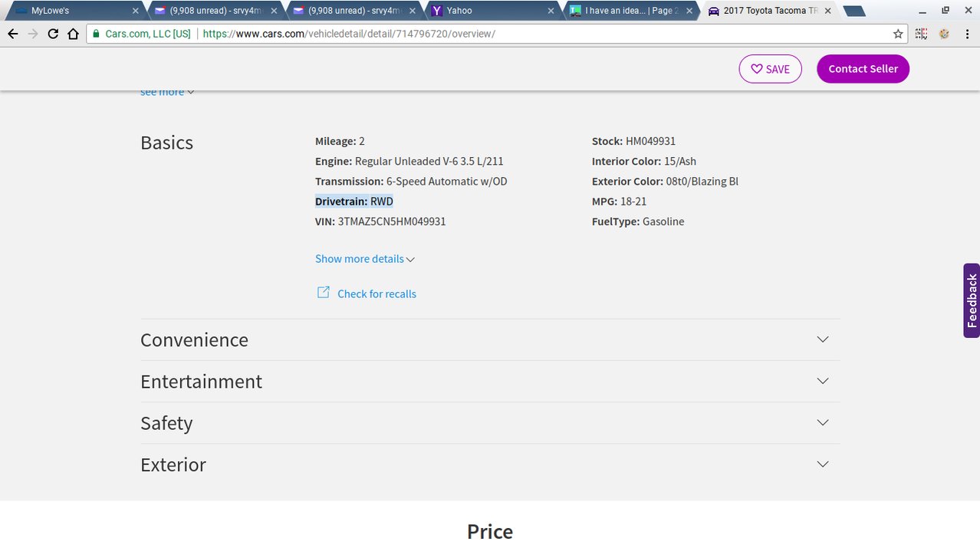The image size is (980, 551).
Task: Click the Price heading
Action: click(490, 532)
